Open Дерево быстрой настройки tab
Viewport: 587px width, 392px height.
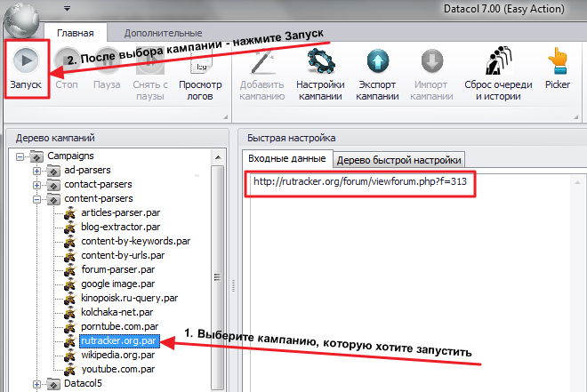(x=398, y=160)
